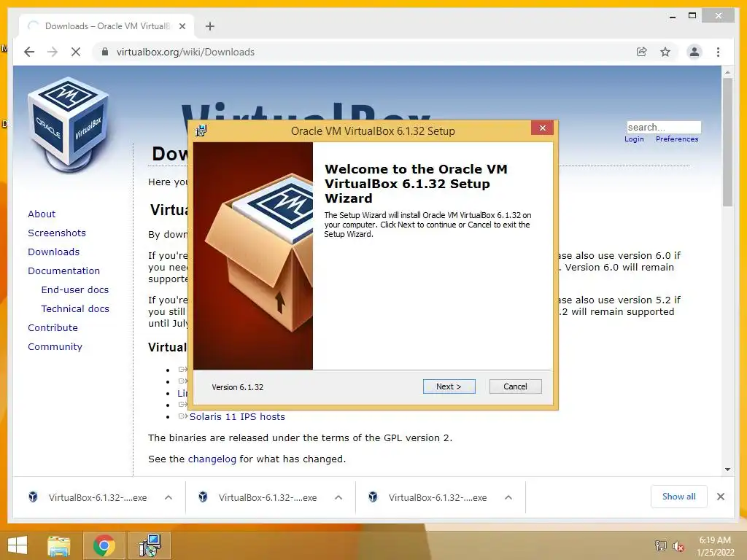This screenshot has height=560, width=747.
Task: Cancel the VirtualBox Setup wizard
Action: 515,386
